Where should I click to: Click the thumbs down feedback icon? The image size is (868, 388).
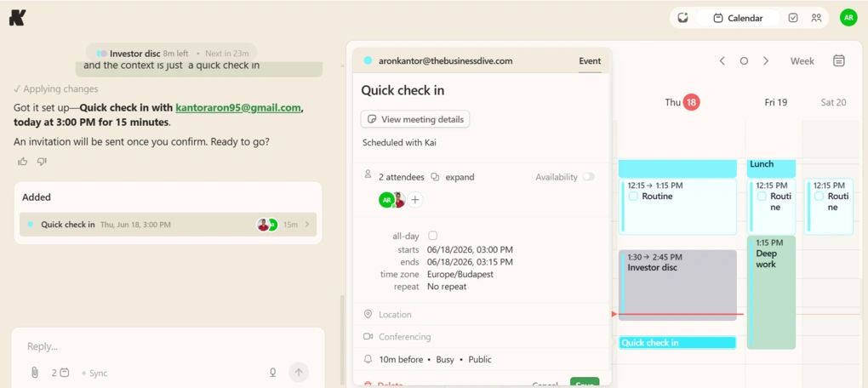42,162
